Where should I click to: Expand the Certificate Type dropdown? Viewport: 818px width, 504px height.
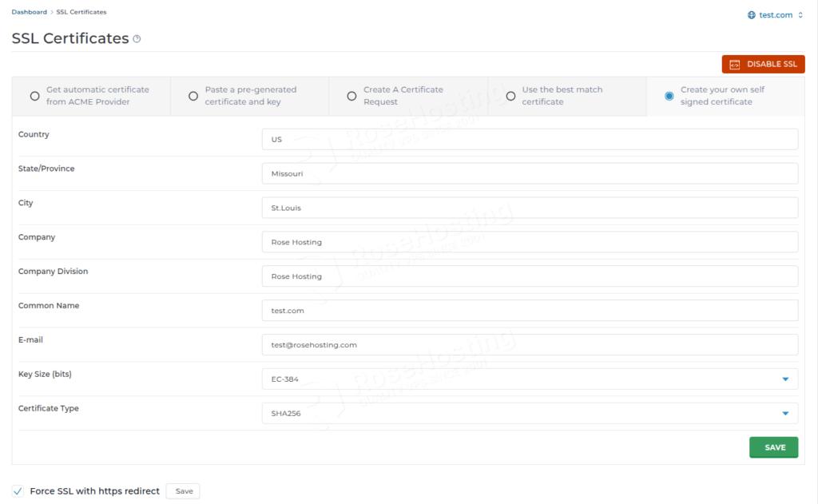(x=529, y=414)
